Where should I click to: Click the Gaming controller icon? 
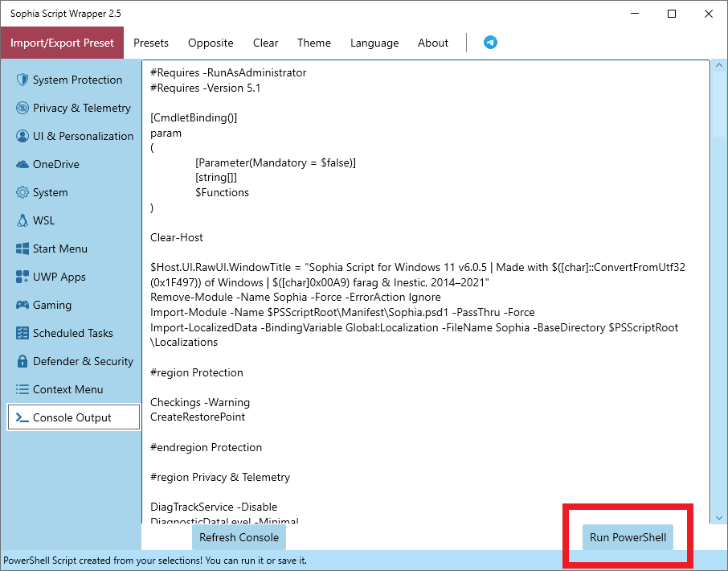click(22, 306)
